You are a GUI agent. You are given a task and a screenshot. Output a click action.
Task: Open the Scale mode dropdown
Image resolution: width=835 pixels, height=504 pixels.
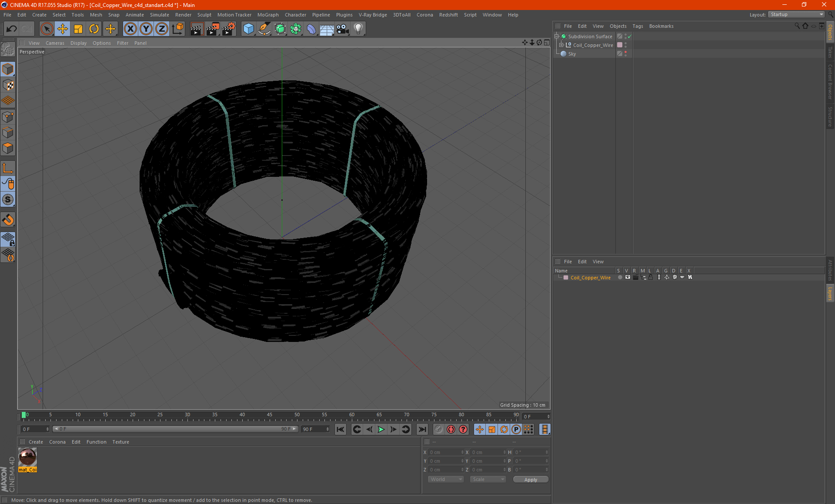click(488, 479)
